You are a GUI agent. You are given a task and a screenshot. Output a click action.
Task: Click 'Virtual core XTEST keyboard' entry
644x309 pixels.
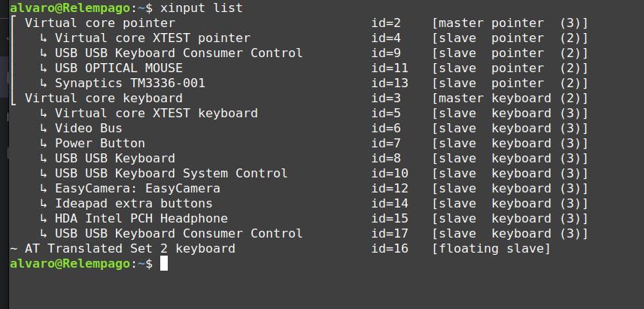click(x=156, y=114)
